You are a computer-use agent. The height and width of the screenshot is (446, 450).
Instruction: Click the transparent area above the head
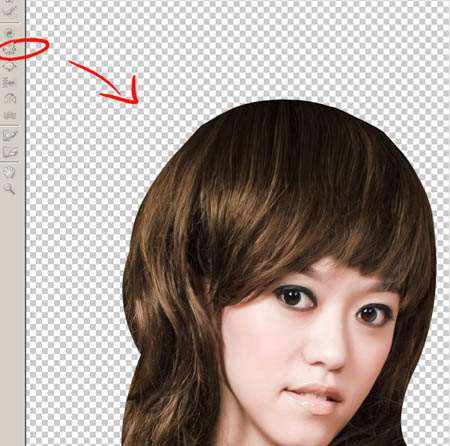tap(267, 50)
